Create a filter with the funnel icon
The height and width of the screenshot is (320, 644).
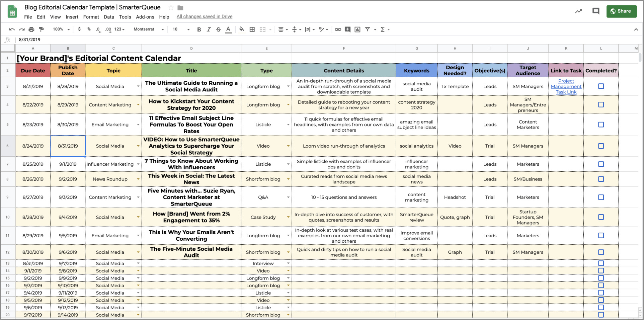click(x=367, y=29)
